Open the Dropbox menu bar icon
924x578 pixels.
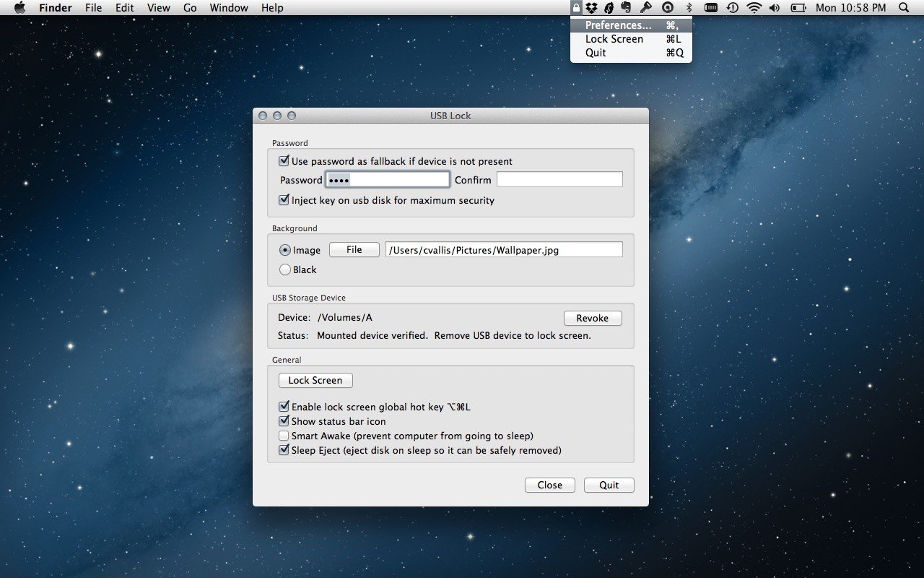[592, 8]
